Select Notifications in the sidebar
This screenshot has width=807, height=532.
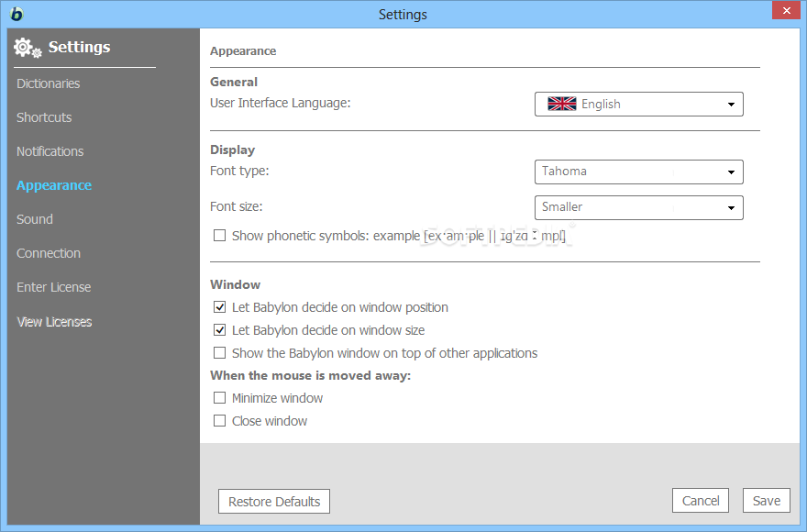(50, 151)
